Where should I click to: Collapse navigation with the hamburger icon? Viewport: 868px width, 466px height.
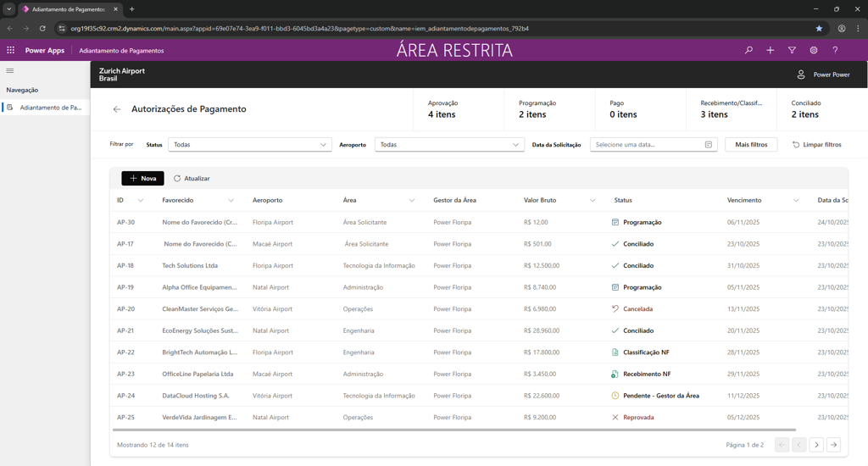click(x=10, y=71)
